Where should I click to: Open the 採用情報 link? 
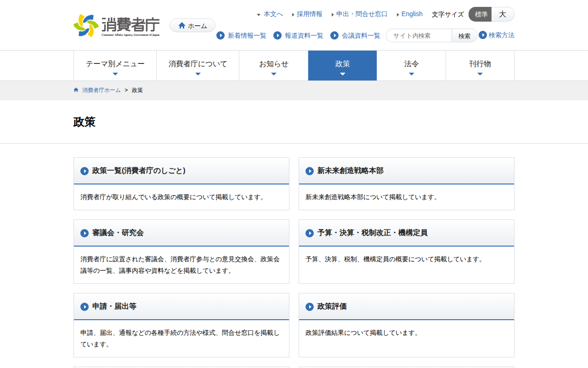click(309, 14)
